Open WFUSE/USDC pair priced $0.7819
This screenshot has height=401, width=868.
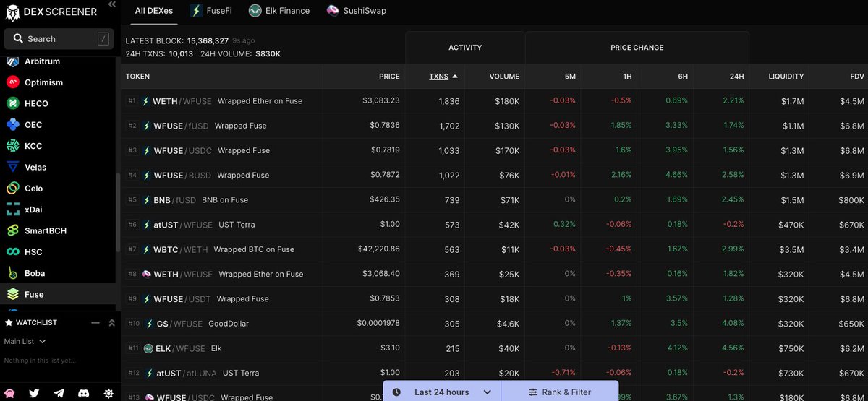494,150
